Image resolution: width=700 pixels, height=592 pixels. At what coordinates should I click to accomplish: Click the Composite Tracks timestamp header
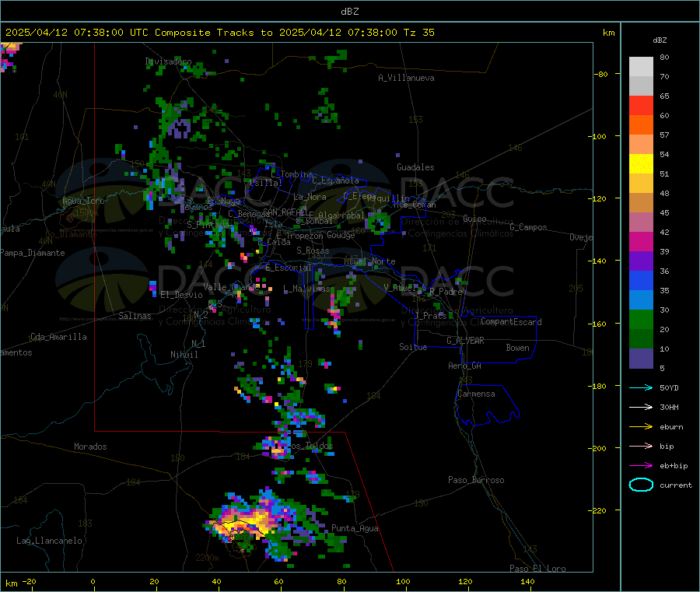219,33
